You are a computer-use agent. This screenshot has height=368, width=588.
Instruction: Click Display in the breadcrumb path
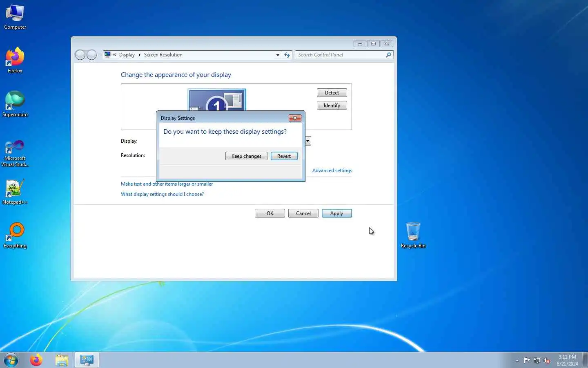point(127,55)
